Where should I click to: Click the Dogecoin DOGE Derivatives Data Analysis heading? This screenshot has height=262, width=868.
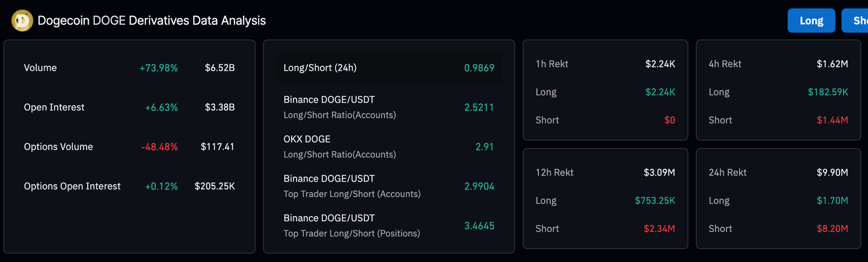(x=151, y=21)
